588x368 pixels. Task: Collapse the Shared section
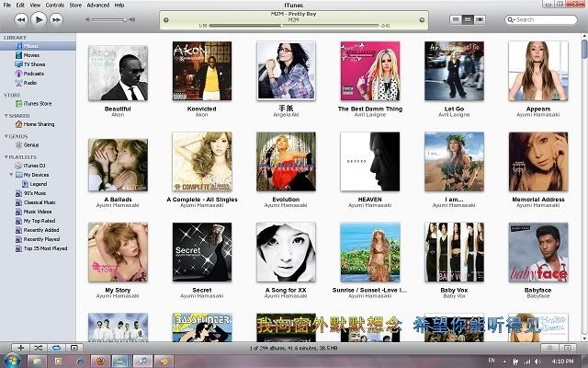[x=5, y=116]
